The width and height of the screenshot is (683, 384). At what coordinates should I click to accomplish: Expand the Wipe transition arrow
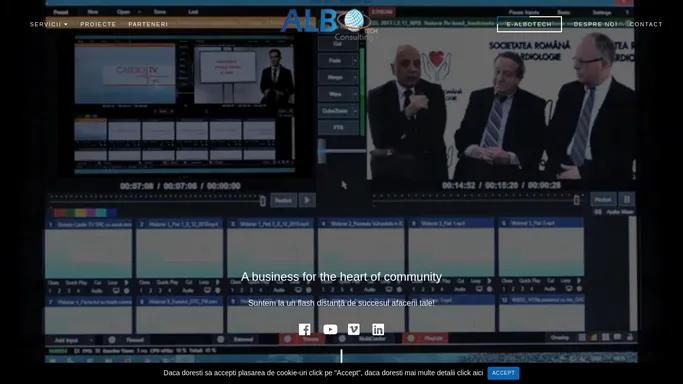(x=355, y=94)
